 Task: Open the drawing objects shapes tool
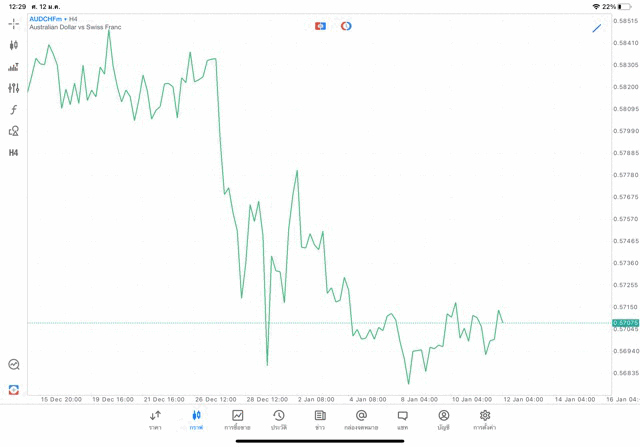(x=14, y=131)
